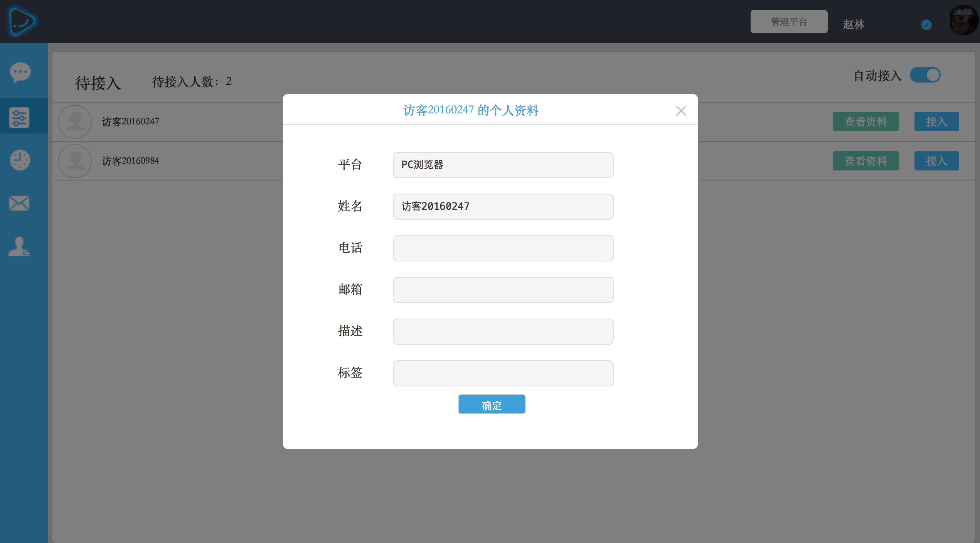The image size is (980, 543).
Task: Click the 邮箱 input field
Action: click(x=503, y=290)
